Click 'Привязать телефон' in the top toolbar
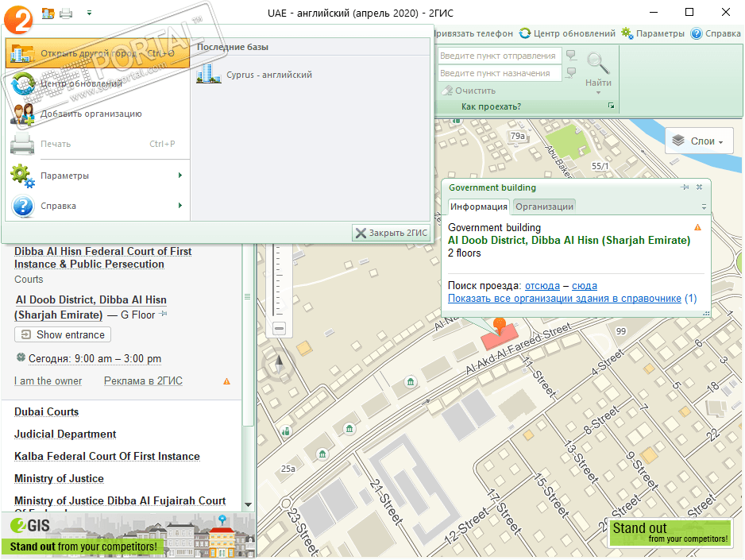The height and width of the screenshot is (560, 745). [473, 33]
